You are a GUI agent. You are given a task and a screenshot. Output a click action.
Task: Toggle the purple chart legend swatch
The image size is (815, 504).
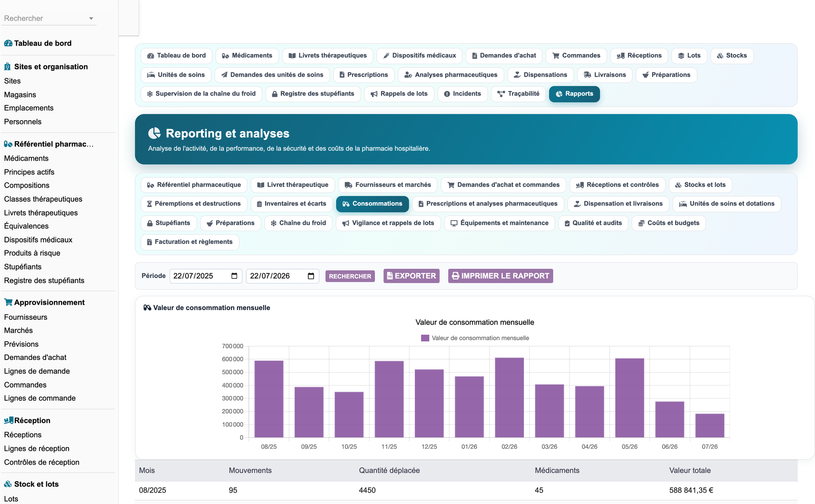(x=425, y=338)
